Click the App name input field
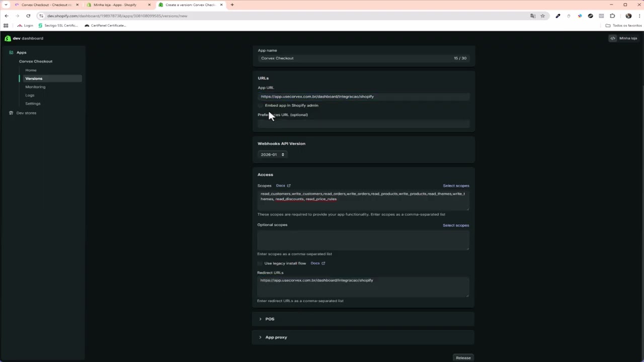The image size is (644, 362). point(363,58)
